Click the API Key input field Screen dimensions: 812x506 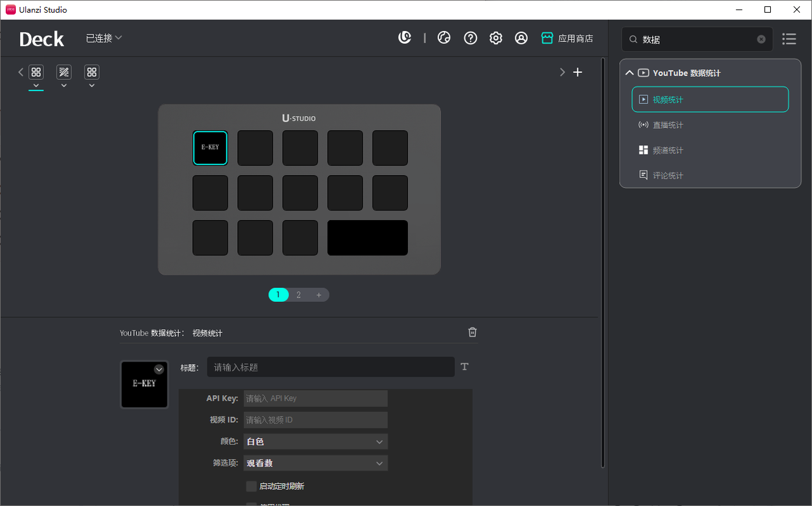click(x=315, y=399)
